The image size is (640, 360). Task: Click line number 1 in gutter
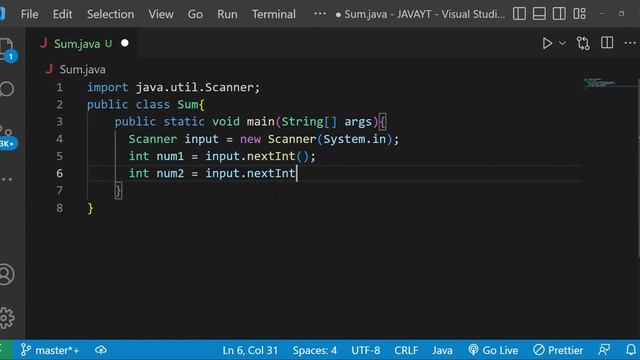(x=60, y=87)
